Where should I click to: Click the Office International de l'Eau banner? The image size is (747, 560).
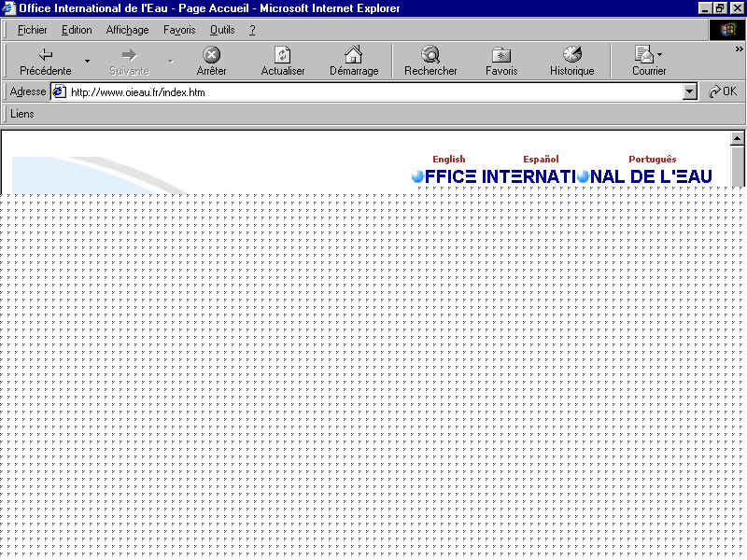(x=562, y=176)
